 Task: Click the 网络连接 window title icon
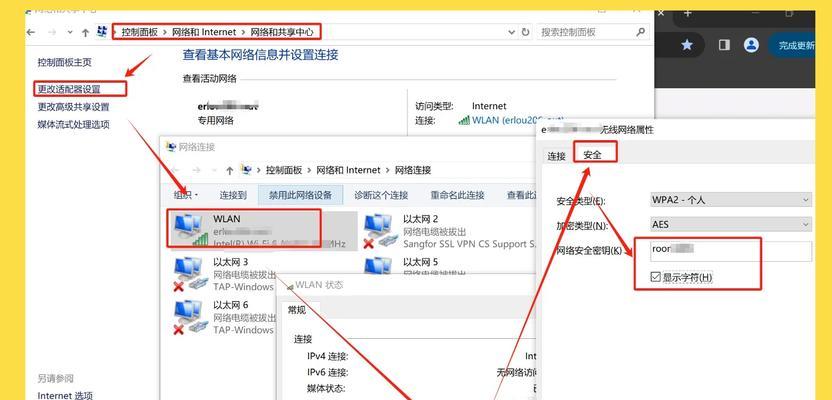pyautogui.click(x=171, y=147)
